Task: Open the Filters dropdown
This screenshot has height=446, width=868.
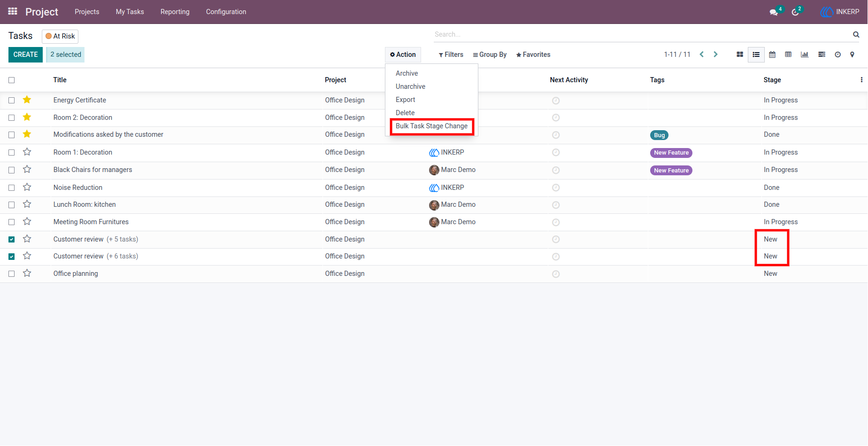Action: coord(451,55)
